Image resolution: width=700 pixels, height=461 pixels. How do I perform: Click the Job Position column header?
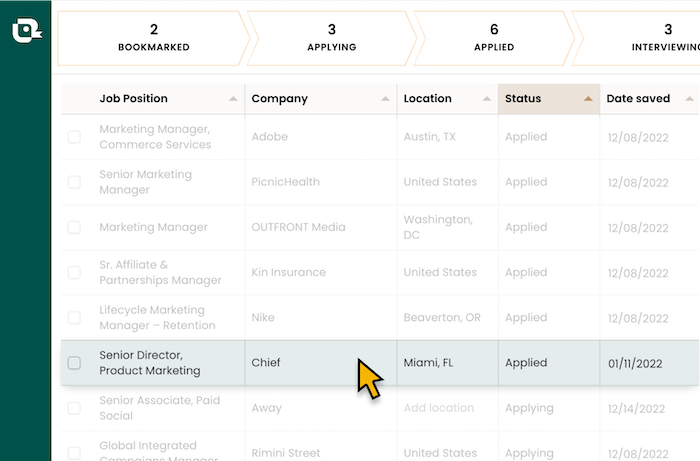coord(153,99)
